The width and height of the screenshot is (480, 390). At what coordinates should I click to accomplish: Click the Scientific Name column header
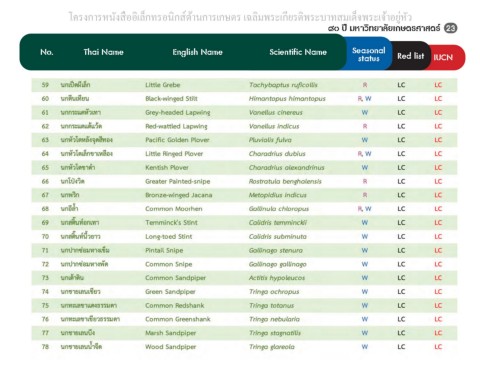coord(298,52)
